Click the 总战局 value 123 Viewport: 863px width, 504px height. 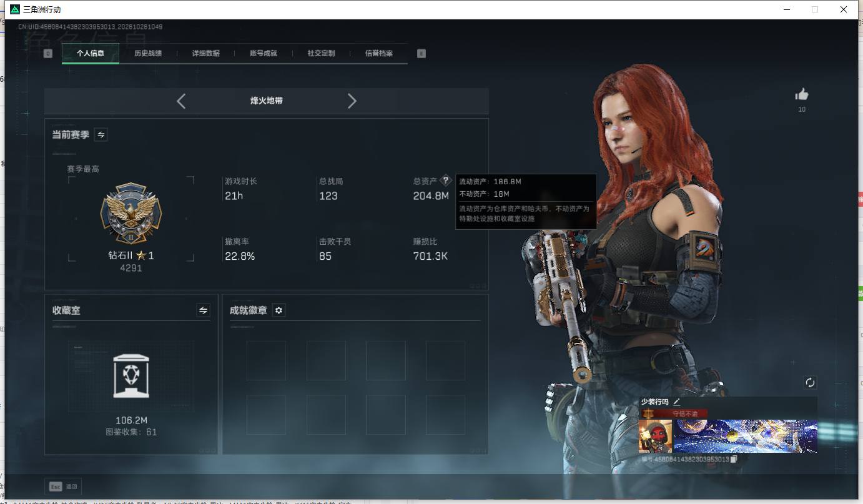pyautogui.click(x=328, y=196)
